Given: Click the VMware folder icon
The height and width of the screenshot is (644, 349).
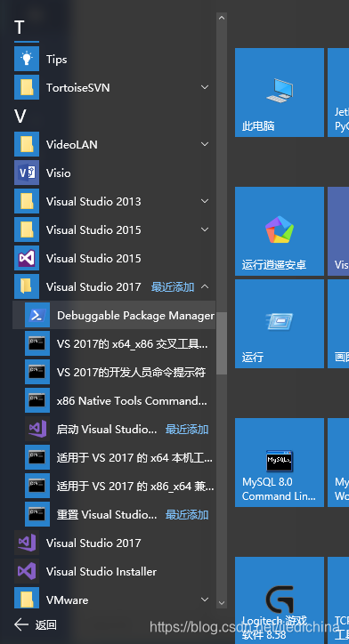Looking at the screenshot, I should (27, 599).
